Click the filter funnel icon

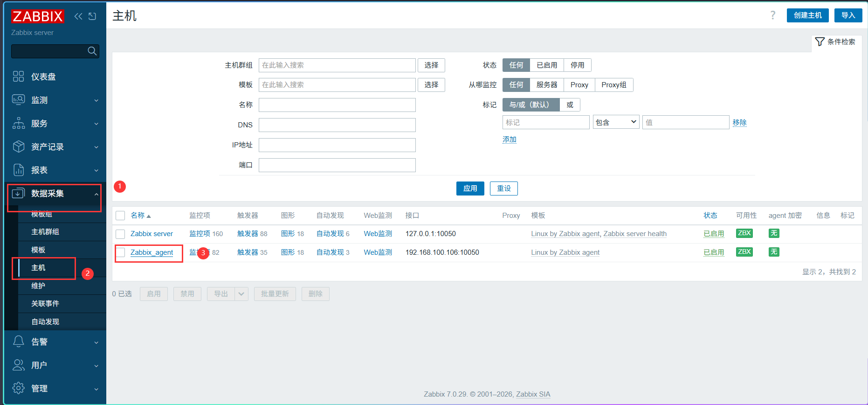[x=820, y=42]
